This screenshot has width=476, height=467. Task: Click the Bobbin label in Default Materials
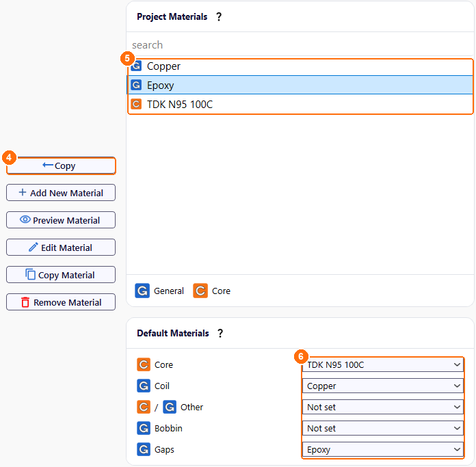click(168, 429)
